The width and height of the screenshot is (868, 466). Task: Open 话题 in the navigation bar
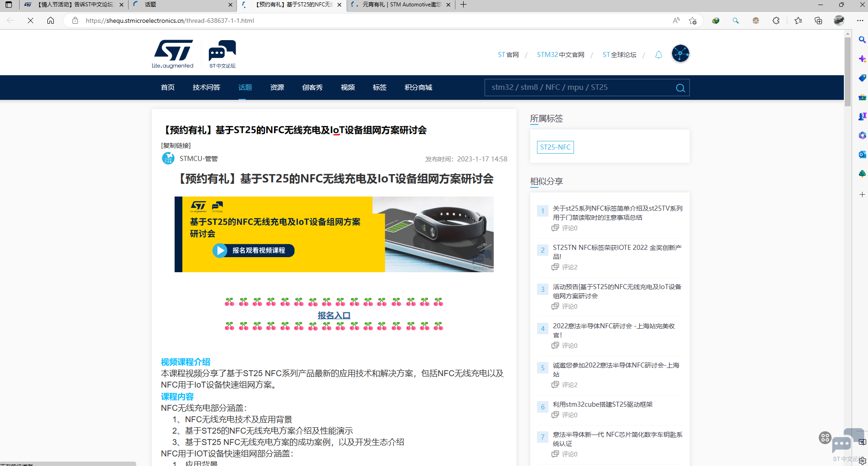click(245, 88)
